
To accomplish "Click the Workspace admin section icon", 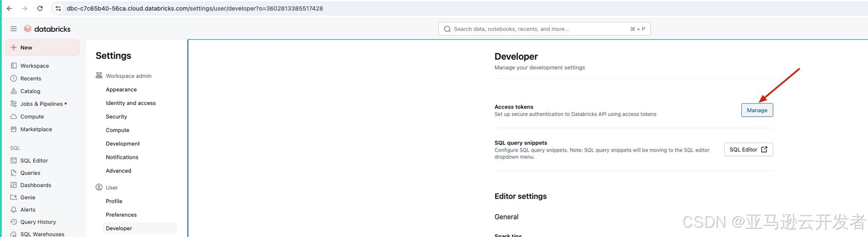I will (99, 75).
